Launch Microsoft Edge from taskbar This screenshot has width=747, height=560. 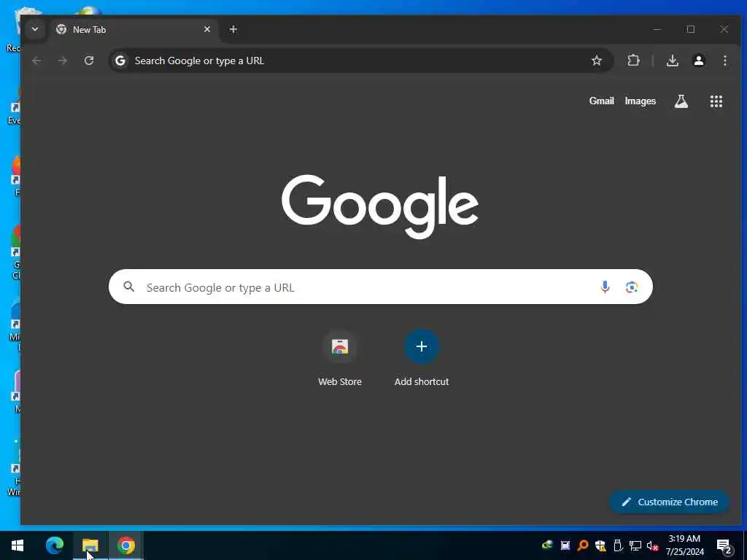pyautogui.click(x=55, y=545)
